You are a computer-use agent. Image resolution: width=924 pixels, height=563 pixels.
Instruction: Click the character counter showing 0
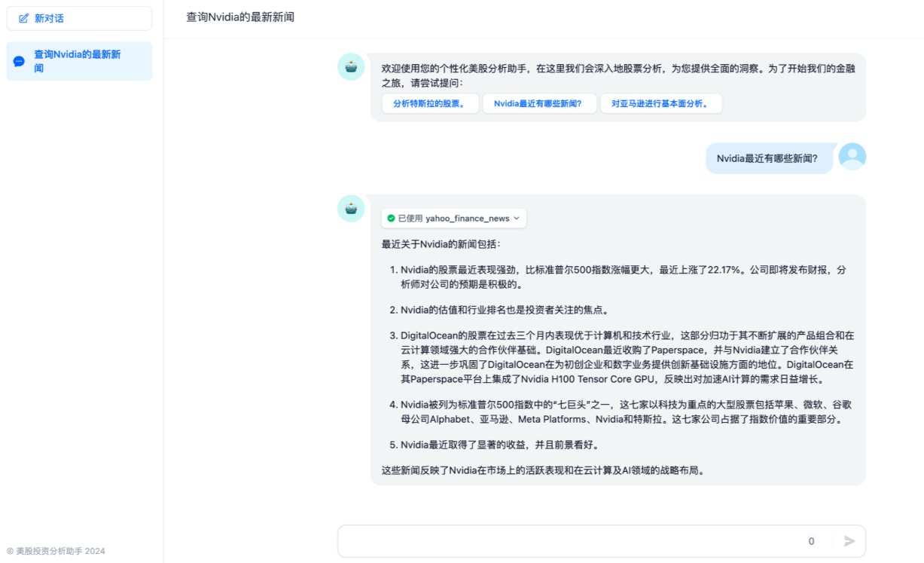tap(811, 541)
